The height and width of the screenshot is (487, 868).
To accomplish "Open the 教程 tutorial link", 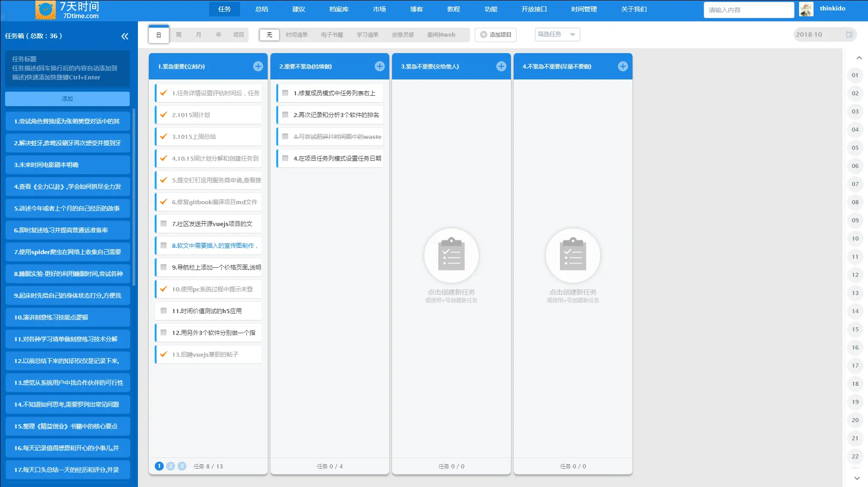I will (454, 9).
